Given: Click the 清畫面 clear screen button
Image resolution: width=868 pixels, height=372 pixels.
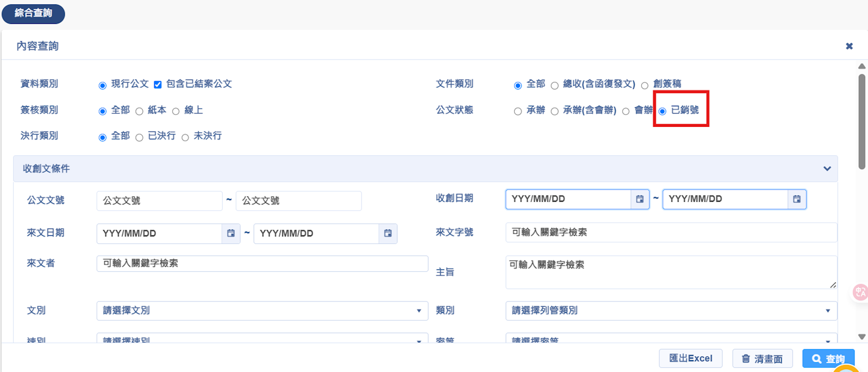Looking at the screenshot, I should point(762,358).
